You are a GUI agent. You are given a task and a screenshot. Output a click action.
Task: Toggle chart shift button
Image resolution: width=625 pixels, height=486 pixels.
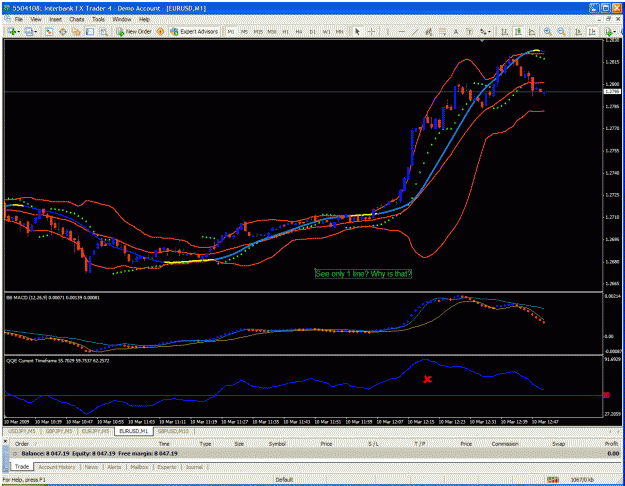(592, 32)
